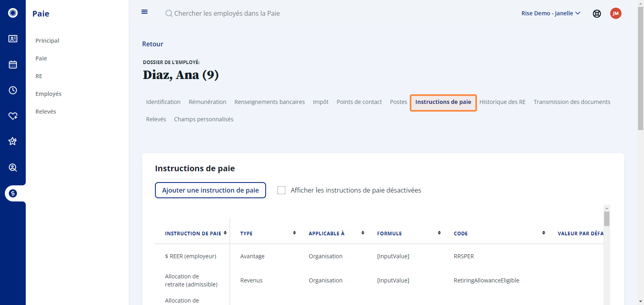Open the recruiting person-search icon
This screenshot has height=305, width=644.
(13, 167)
